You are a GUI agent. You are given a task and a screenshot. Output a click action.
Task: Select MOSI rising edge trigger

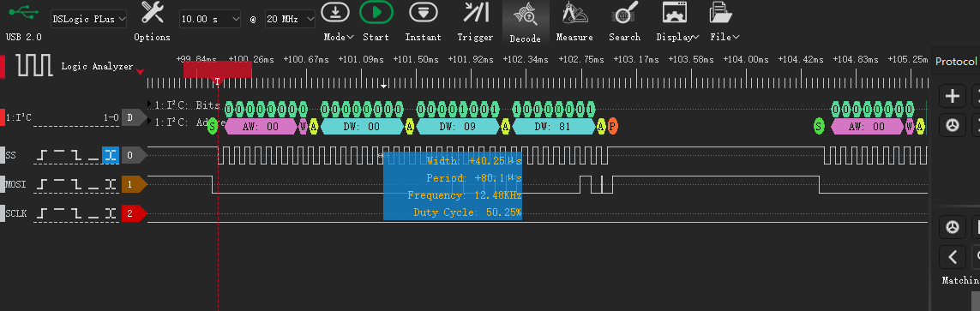(42, 184)
